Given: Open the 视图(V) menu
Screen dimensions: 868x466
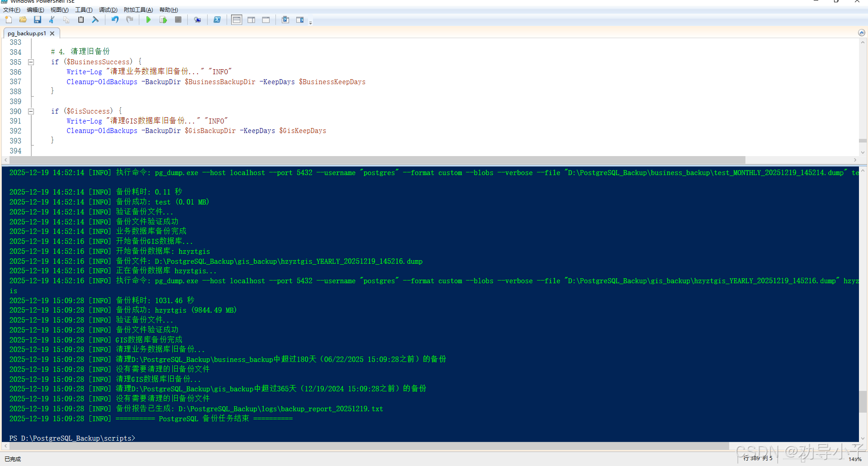Looking at the screenshot, I should [59, 10].
